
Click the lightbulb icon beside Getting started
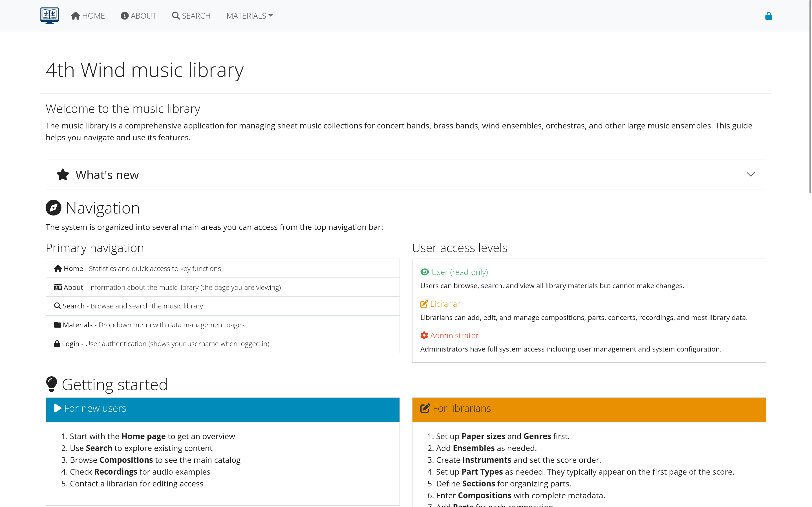[x=51, y=384]
